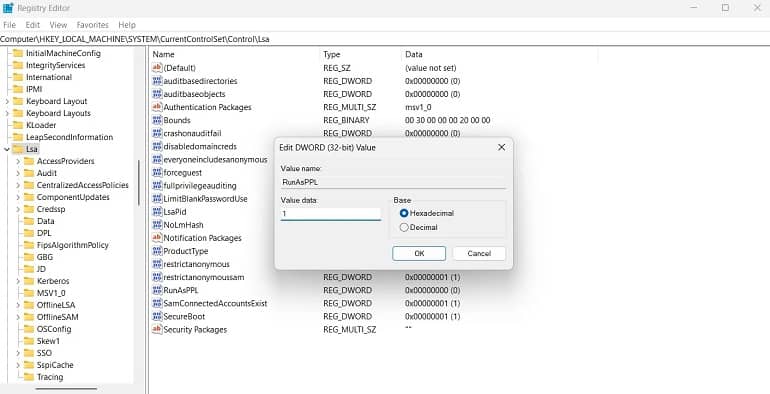Confirm the DWORD edit with OK

419,253
